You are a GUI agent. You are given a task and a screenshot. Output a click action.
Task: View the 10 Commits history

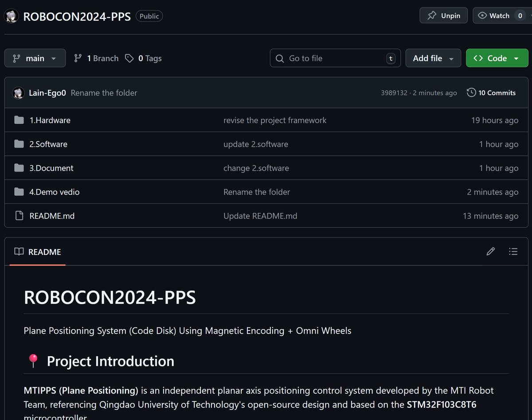[x=491, y=93]
